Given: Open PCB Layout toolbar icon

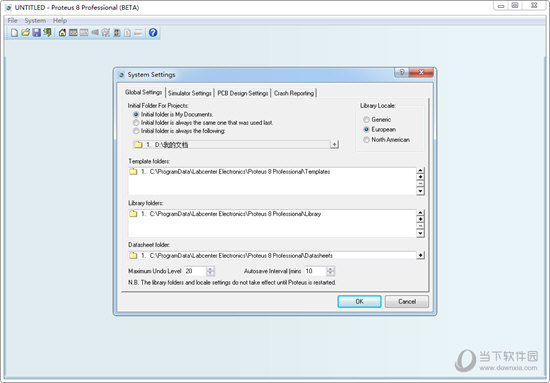Looking at the screenshot, I should coord(84,33).
